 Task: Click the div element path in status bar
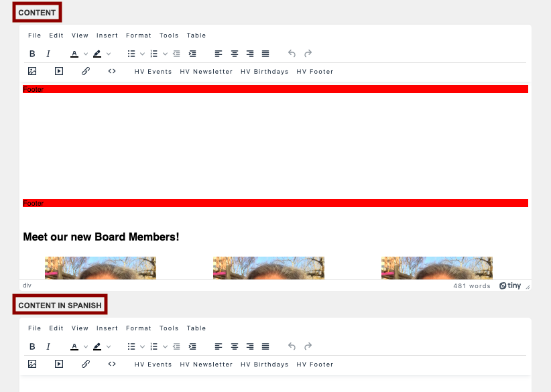27,285
